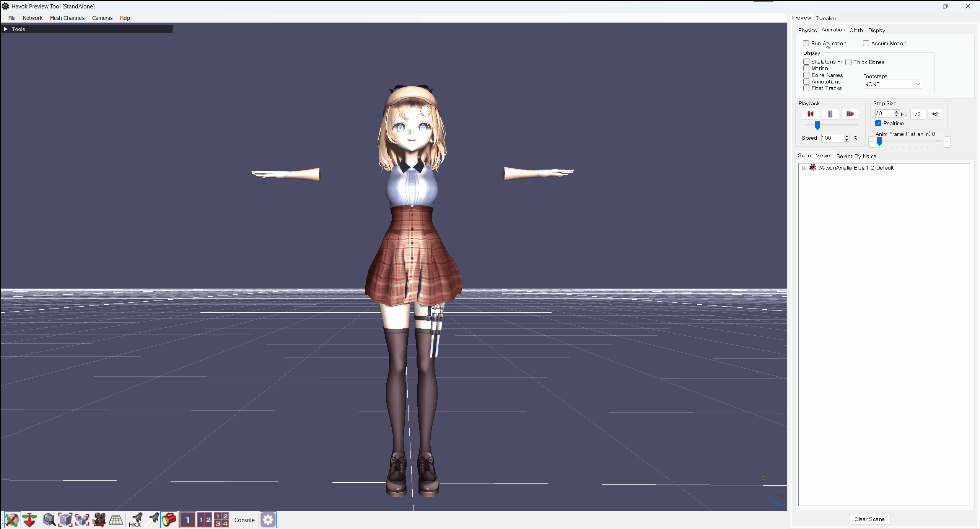
Task: Expand the WatsonAmelia_Blog_1_2_Default tree node
Action: pyautogui.click(x=804, y=168)
